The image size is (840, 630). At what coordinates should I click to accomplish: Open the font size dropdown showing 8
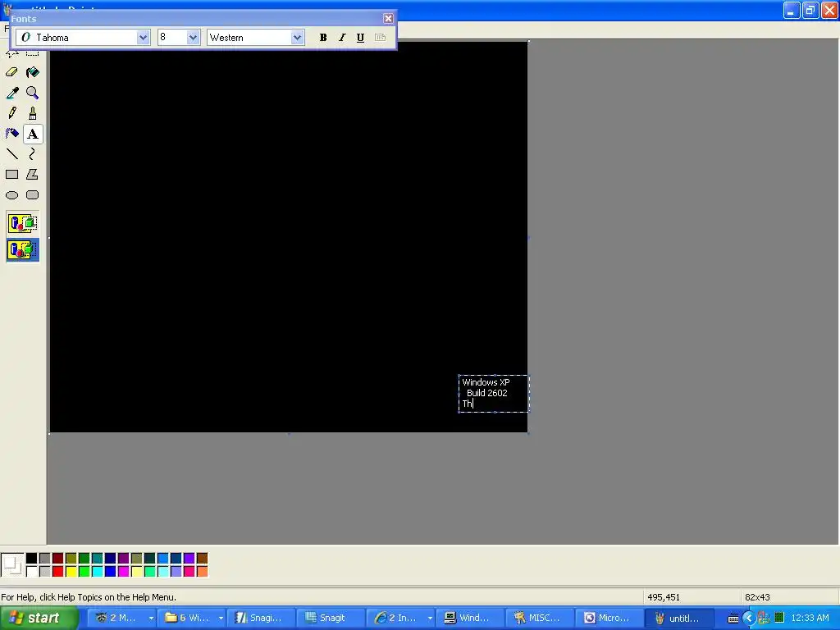coord(193,38)
